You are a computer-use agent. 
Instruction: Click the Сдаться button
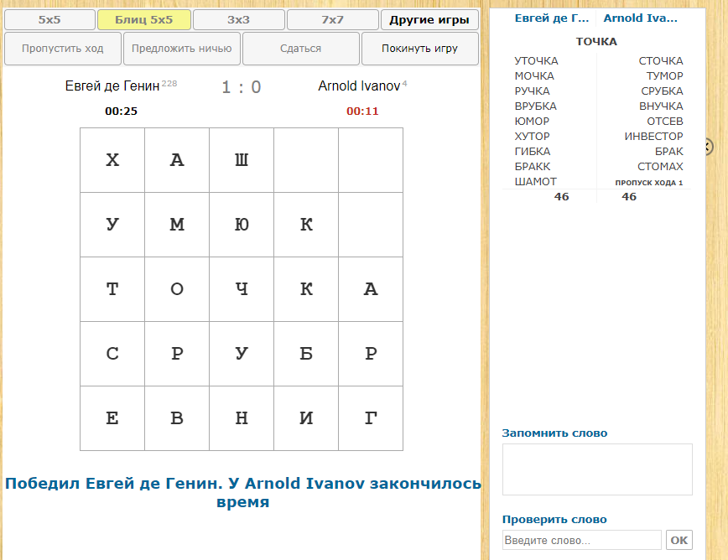point(301,49)
